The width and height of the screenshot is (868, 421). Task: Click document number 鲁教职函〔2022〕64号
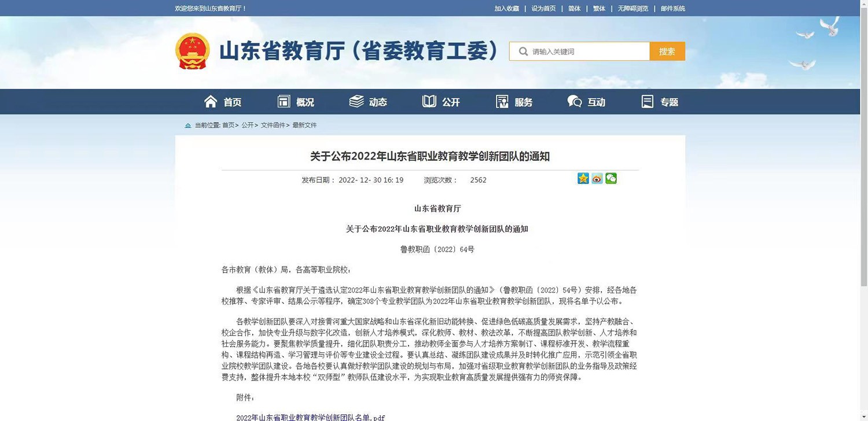pos(437,250)
